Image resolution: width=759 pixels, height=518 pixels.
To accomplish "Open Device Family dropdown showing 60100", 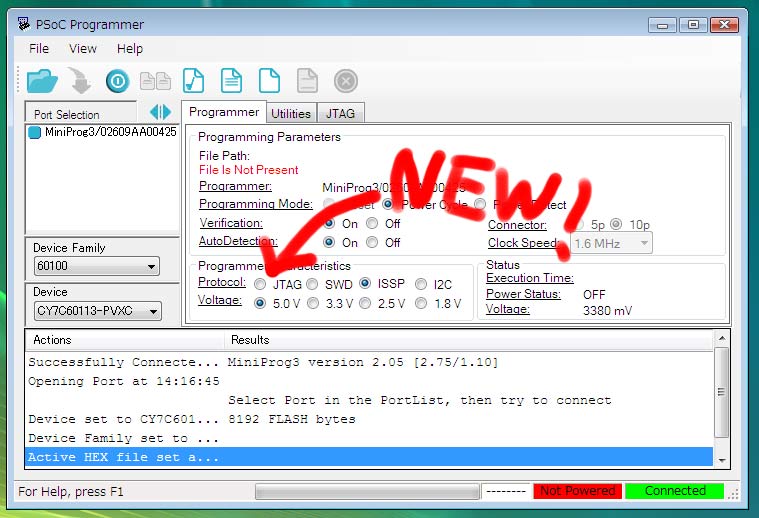I will pos(97,266).
